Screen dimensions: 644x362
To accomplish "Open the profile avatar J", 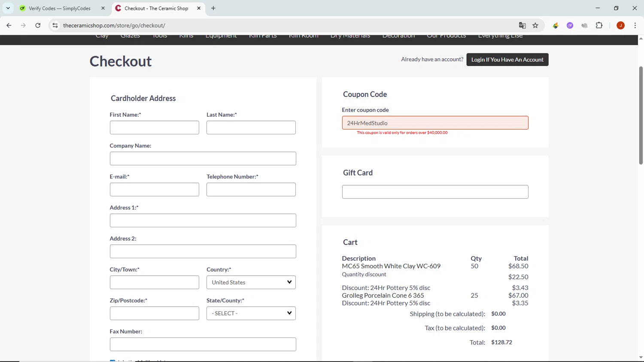I will coord(620,25).
